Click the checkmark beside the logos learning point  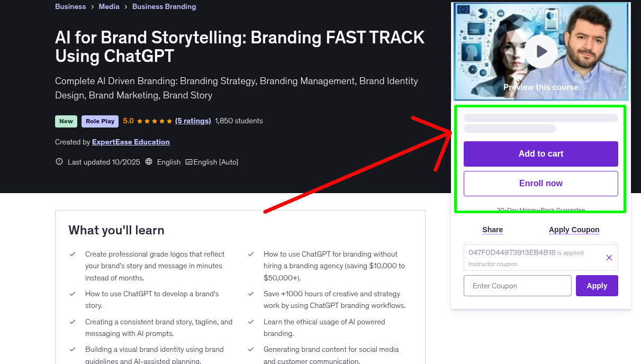click(73, 254)
